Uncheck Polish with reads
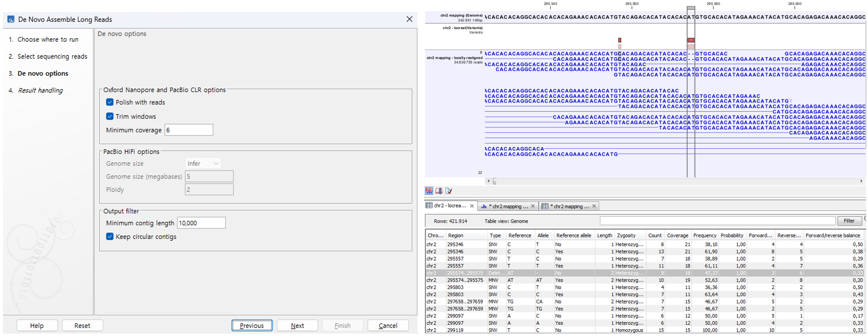 coord(110,102)
